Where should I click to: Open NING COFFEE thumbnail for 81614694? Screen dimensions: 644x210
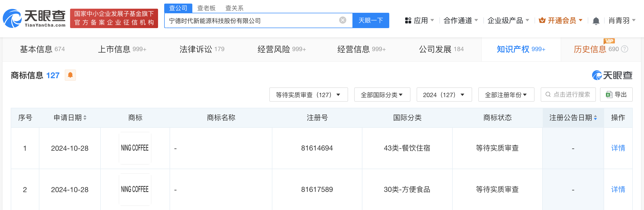(x=135, y=148)
